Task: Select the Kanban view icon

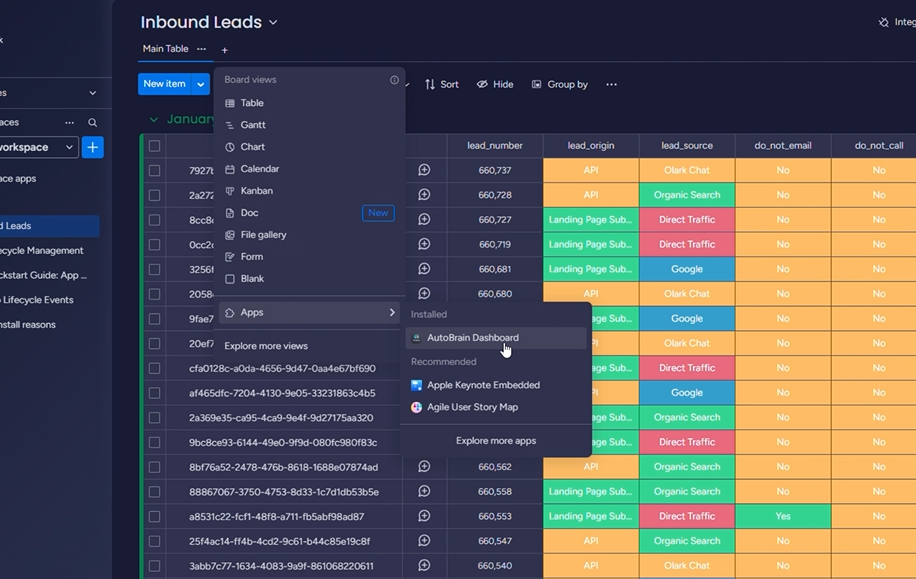Action: coord(230,191)
